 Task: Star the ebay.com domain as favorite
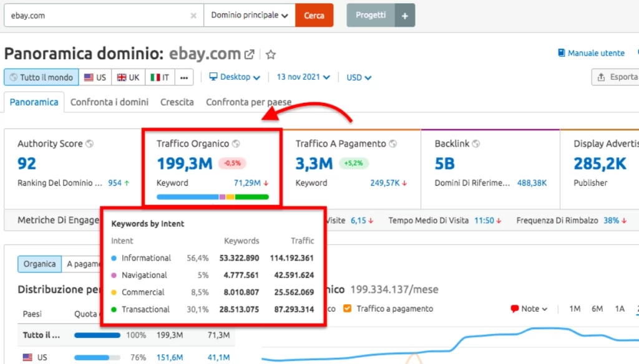point(270,54)
